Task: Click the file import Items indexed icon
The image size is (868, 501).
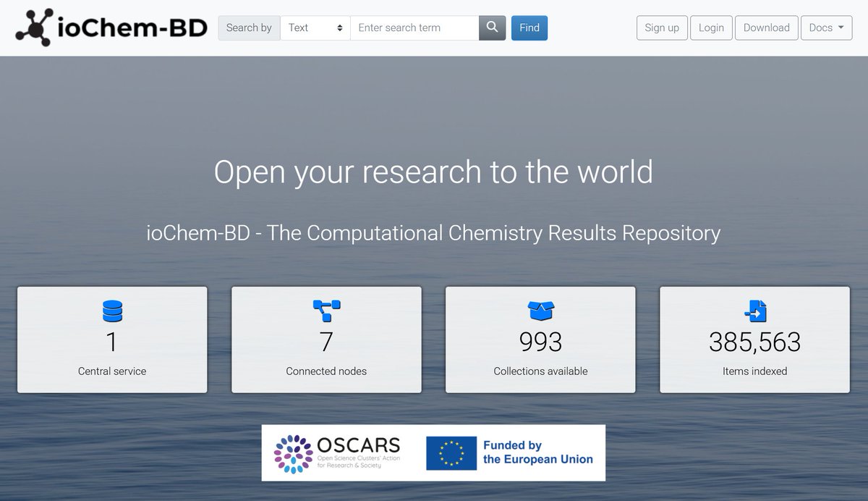Action: click(754, 311)
